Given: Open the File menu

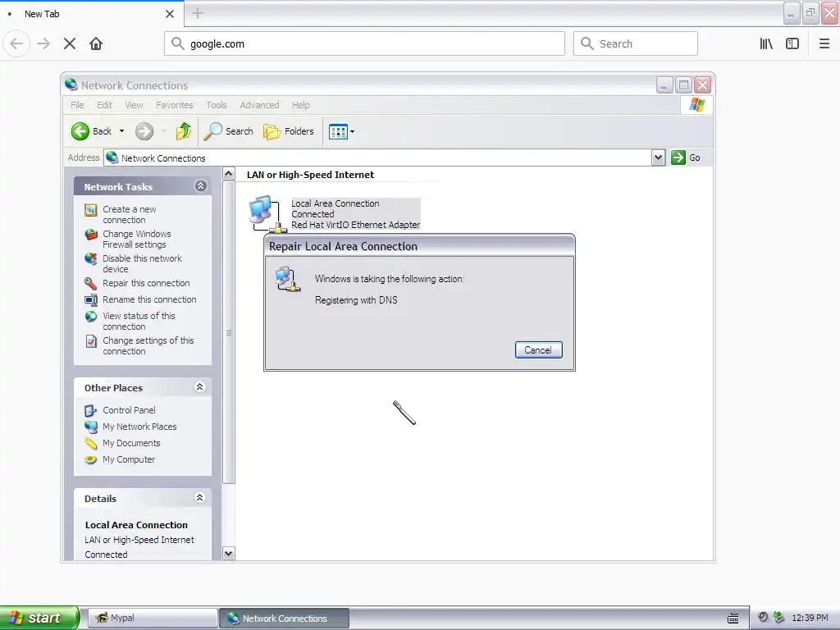Looking at the screenshot, I should tap(77, 105).
